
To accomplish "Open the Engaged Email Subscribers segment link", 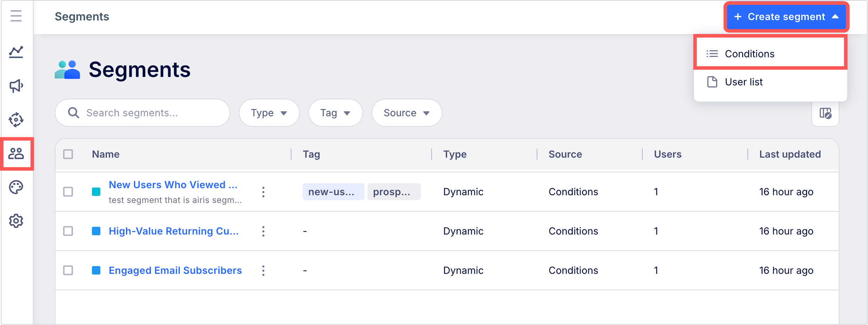I will 175,271.
